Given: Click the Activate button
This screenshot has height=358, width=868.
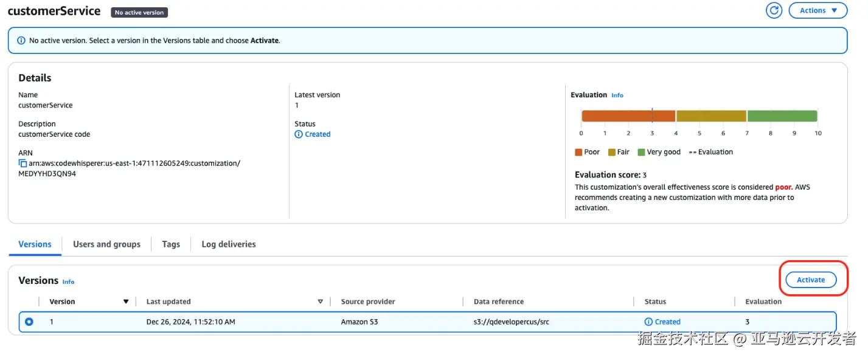Looking at the screenshot, I should (x=811, y=280).
